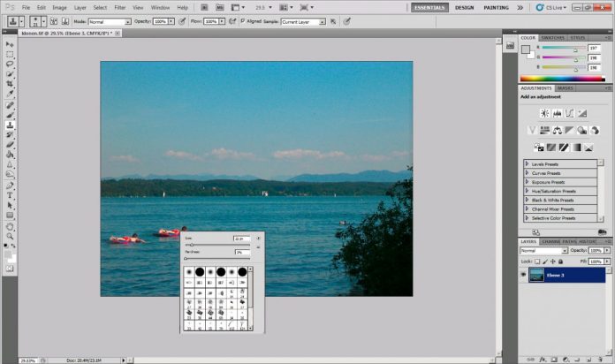The height and width of the screenshot is (364, 615).
Task: Select the Crop tool
Action: coord(10,83)
